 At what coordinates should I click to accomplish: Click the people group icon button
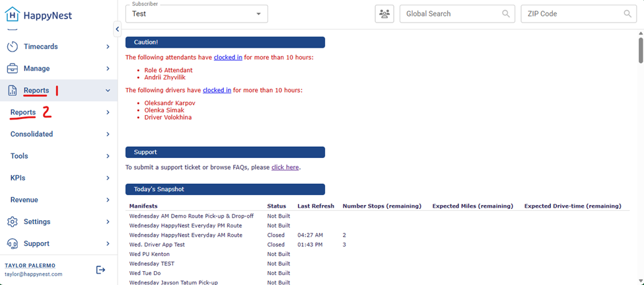(384, 14)
